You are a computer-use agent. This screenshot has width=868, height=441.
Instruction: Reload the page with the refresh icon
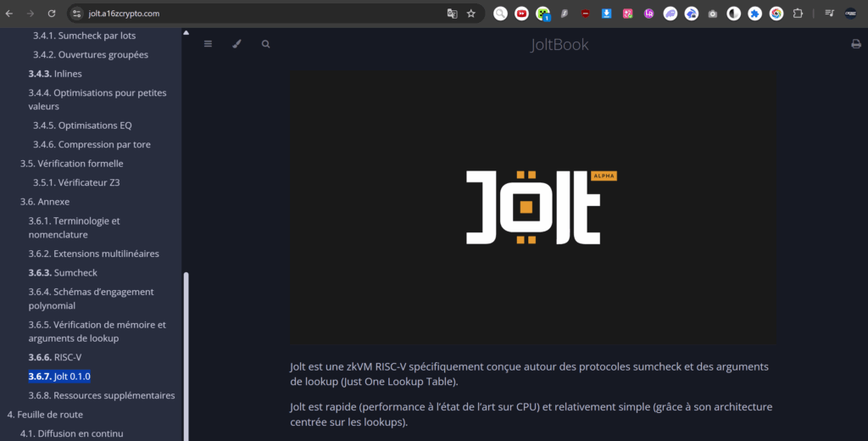pos(52,14)
